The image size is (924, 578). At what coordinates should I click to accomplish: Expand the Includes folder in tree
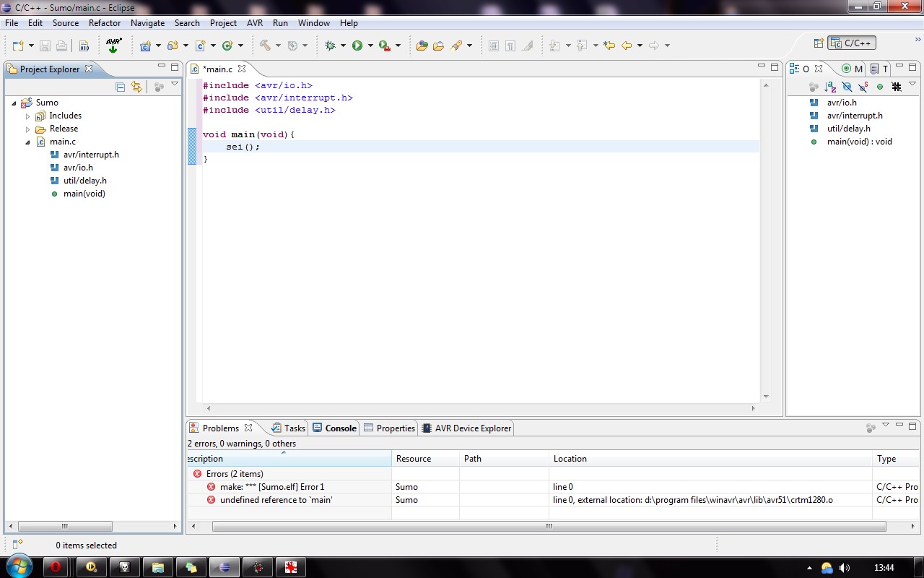(x=28, y=116)
